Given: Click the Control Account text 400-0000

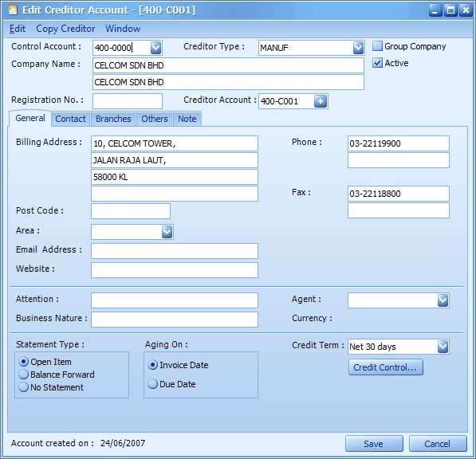Looking at the screenshot, I should [113, 48].
